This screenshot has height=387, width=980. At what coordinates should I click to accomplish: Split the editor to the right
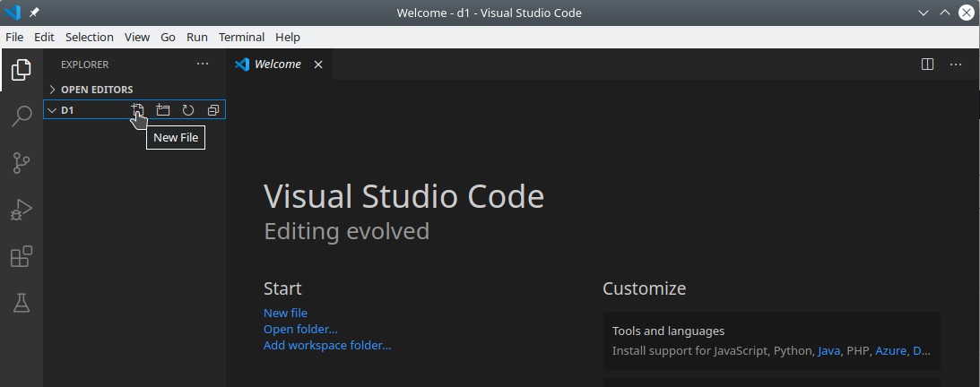pyautogui.click(x=927, y=64)
